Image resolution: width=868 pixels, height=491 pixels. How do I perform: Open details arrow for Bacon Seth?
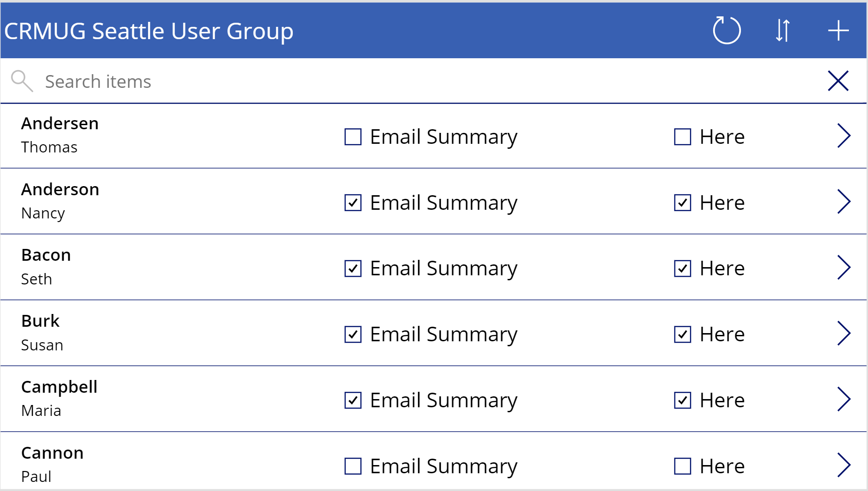point(844,268)
